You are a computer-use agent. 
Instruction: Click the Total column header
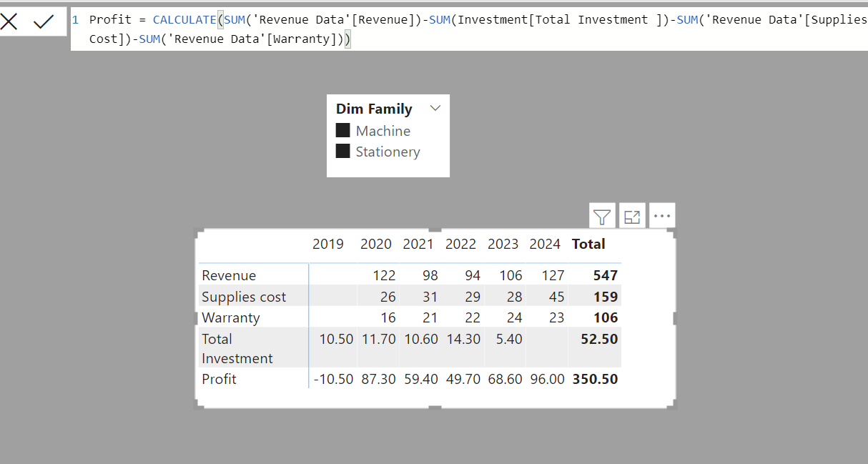[x=588, y=245]
